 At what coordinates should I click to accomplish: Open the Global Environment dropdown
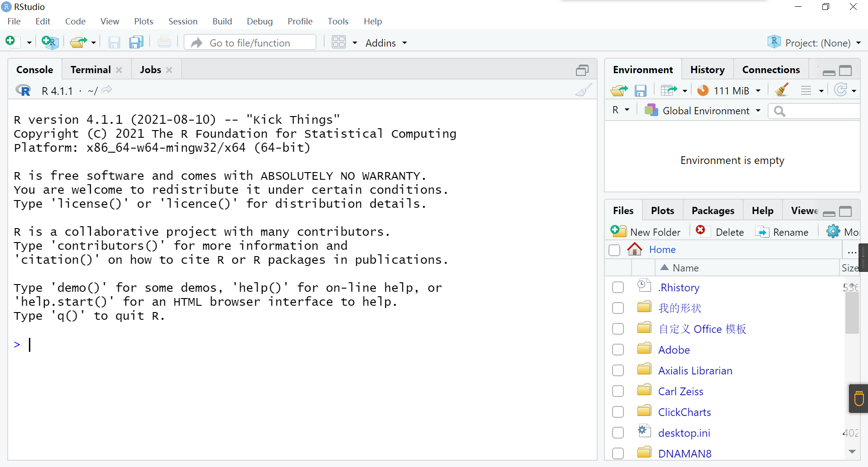click(x=703, y=110)
